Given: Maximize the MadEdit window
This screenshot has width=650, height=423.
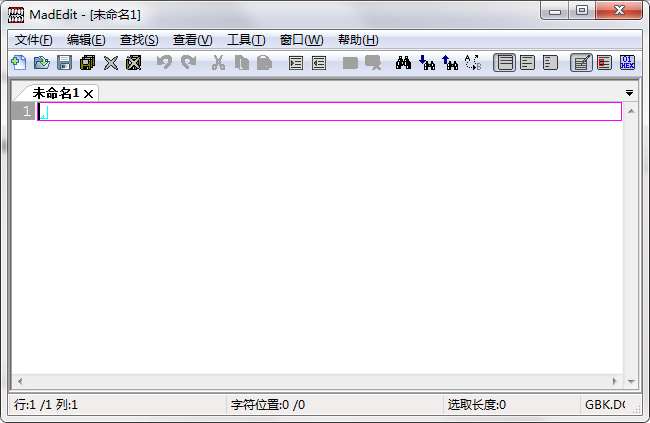Looking at the screenshot, I should click(582, 11).
